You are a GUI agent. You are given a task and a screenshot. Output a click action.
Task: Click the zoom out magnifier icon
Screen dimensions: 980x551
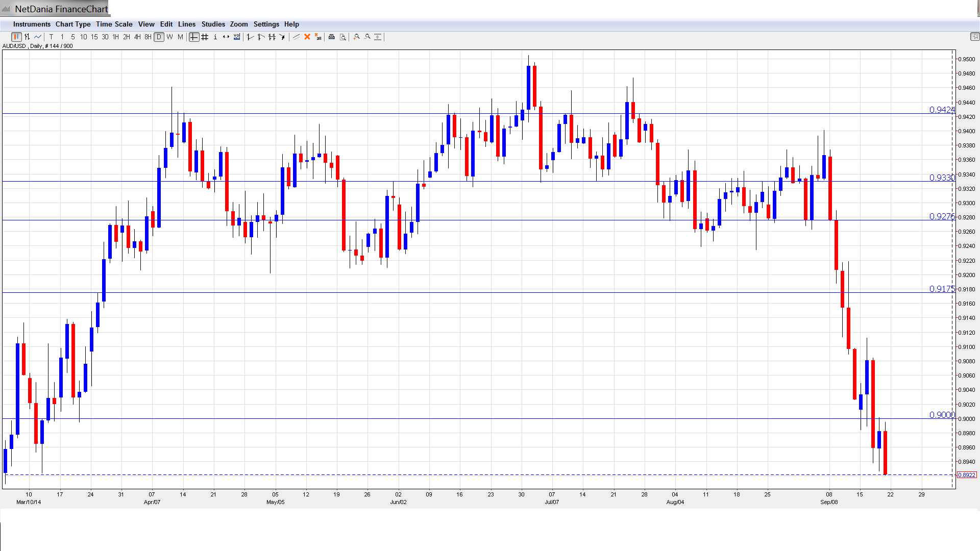click(x=367, y=37)
